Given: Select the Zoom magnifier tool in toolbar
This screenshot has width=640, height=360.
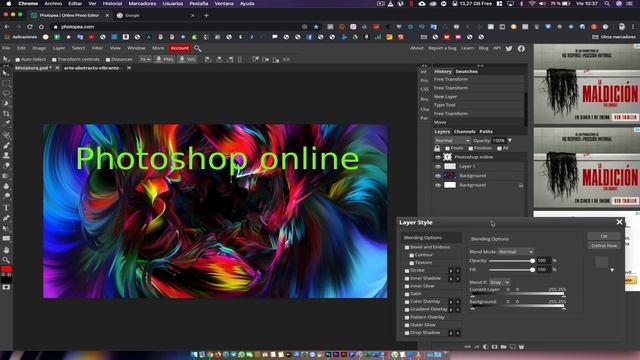Looking at the screenshot, I should (6, 260).
